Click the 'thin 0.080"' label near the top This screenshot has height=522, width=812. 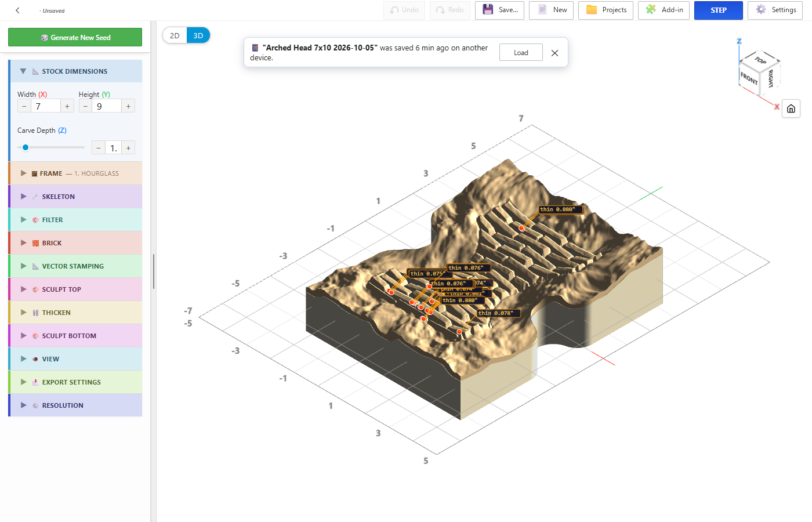[560, 209]
